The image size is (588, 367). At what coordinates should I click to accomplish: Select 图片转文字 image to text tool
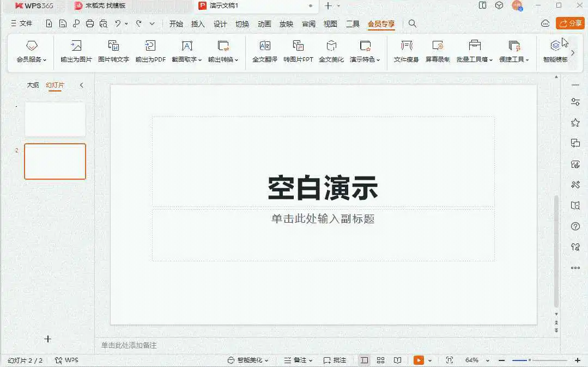coord(113,51)
